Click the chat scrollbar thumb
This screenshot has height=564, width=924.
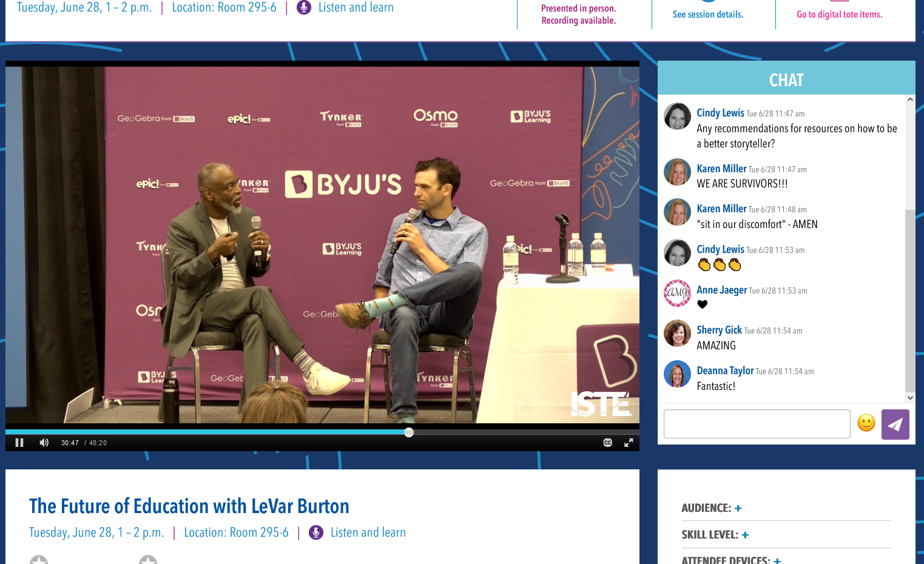click(x=910, y=301)
